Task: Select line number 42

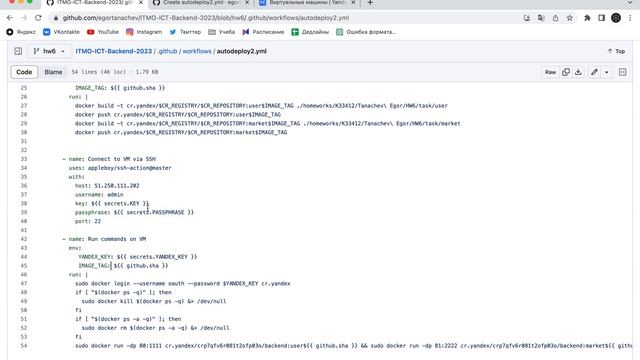Action: [x=24, y=239]
